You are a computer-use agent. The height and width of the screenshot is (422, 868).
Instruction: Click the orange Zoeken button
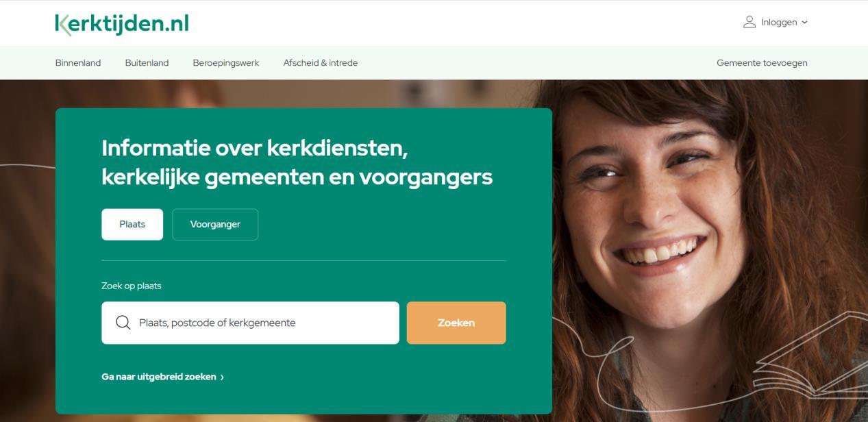[456, 323]
